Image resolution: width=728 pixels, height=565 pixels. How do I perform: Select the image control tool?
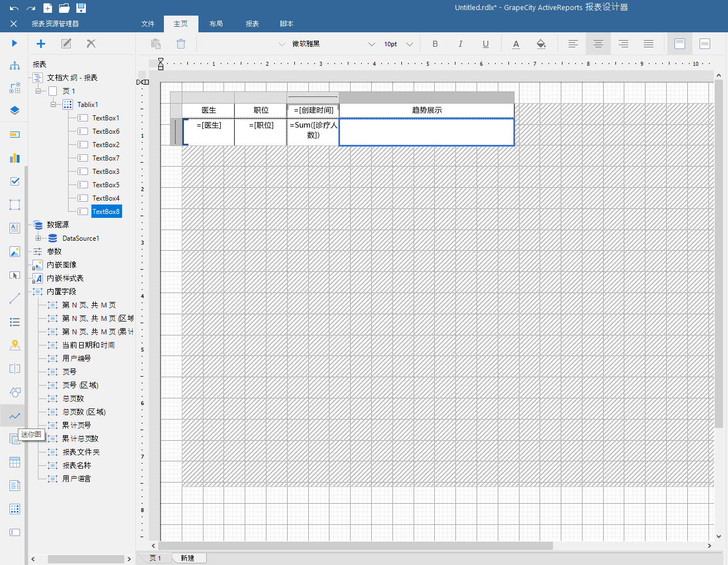pos(14,252)
